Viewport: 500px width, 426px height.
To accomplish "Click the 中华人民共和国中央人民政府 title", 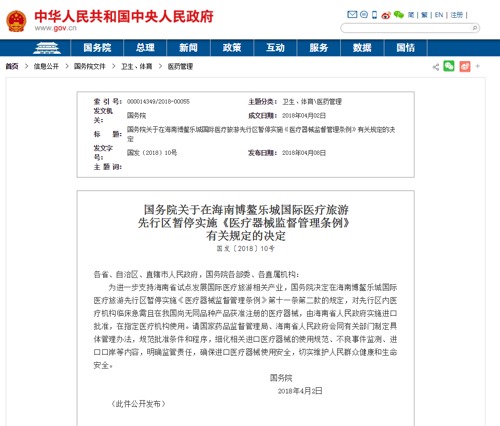I will (124, 16).
